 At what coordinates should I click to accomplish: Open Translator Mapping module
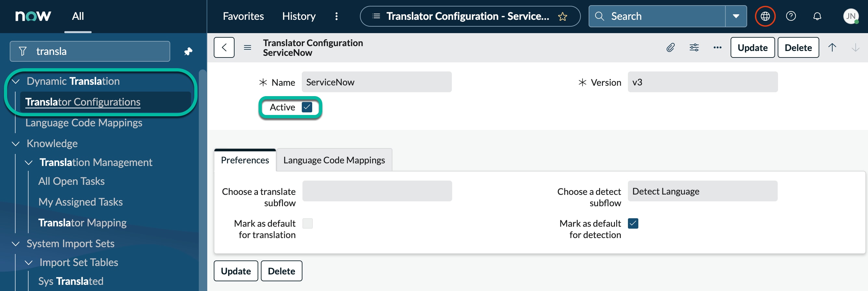coord(83,222)
